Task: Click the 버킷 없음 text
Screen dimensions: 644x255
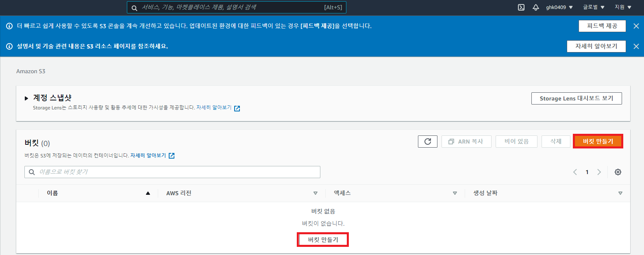Action: click(x=323, y=211)
